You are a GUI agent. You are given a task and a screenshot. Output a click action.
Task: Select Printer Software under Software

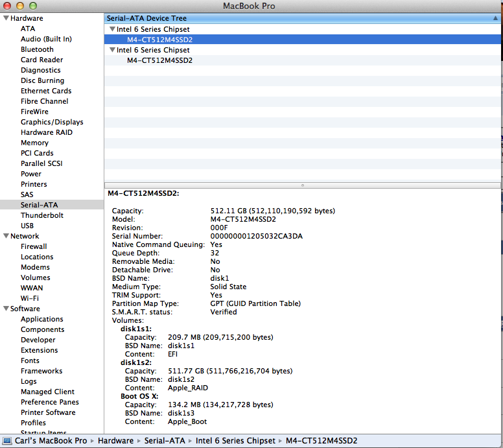coord(48,412)
